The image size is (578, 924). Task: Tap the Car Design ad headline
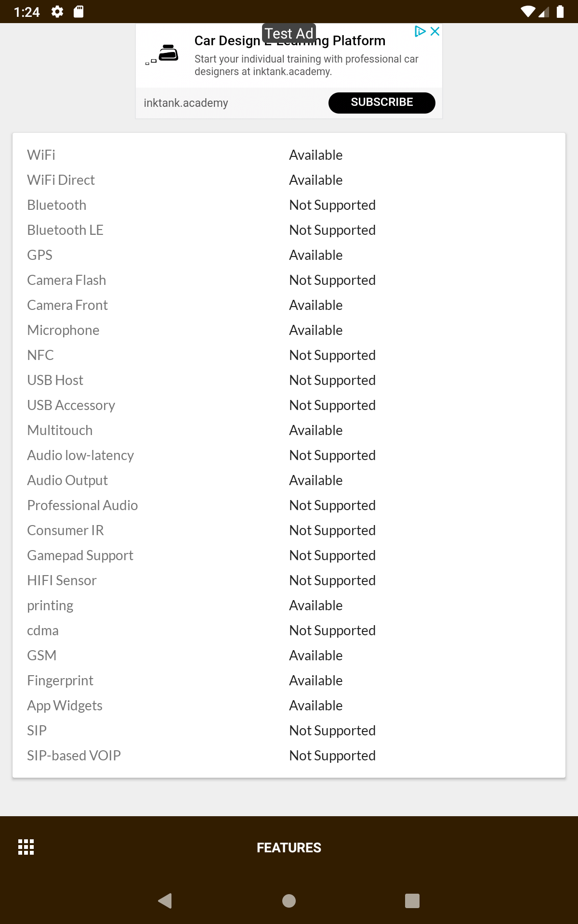click(290, 41)
